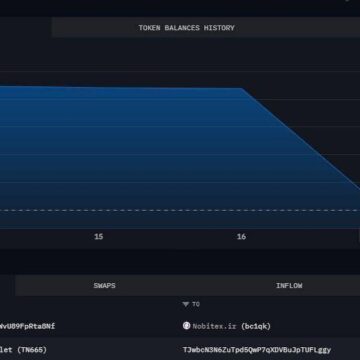Click the TO column filter funnel icon
This screenshot has height=360, width=360.
coord(186,304)
